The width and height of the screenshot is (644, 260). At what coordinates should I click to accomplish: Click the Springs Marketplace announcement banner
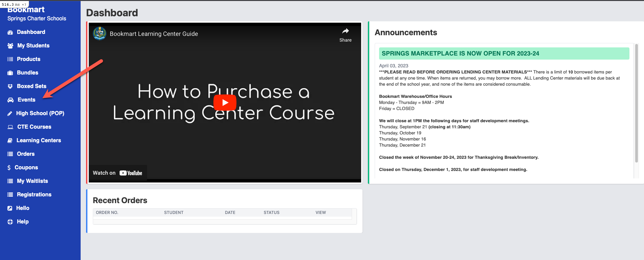pos(504,53)
